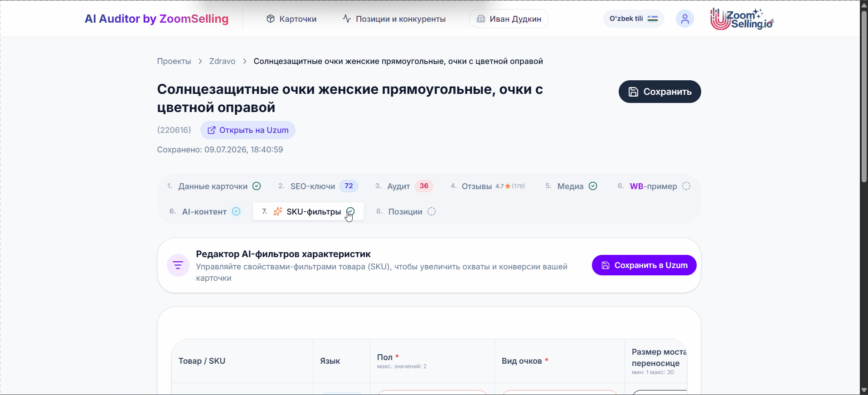Click the ZoomSelling.io logo
Viewport: 868px width, 395px height.
(742, 19)
